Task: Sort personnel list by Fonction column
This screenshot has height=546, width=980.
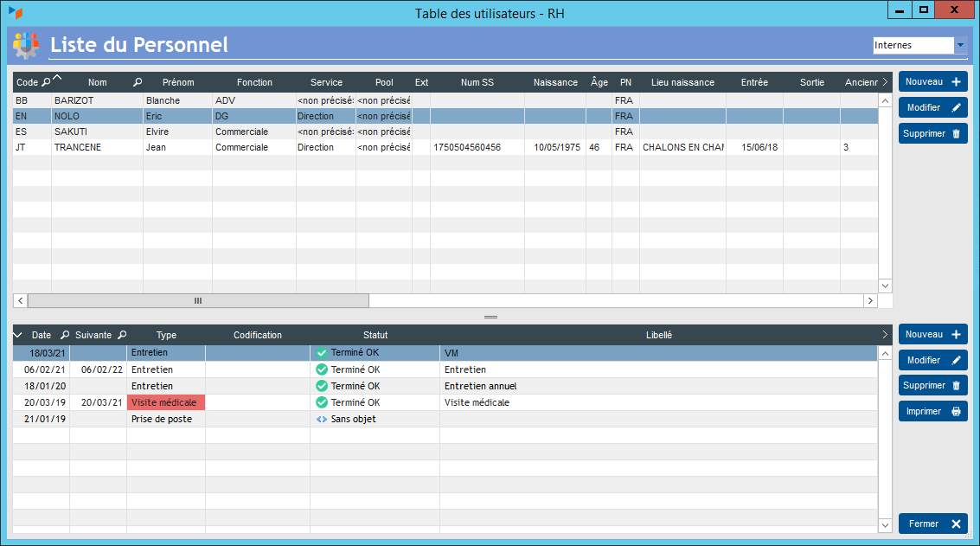Action: coord(254,82)
